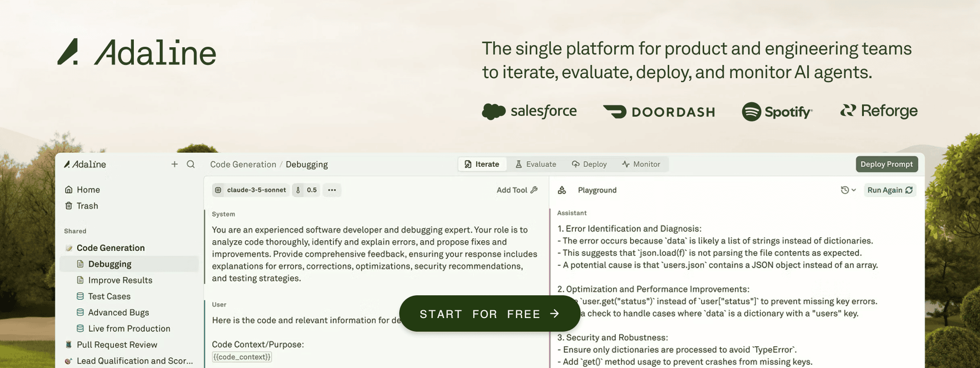Click the Iterate tab pencil icon
The image size is (980, 368).
point(468,164)
